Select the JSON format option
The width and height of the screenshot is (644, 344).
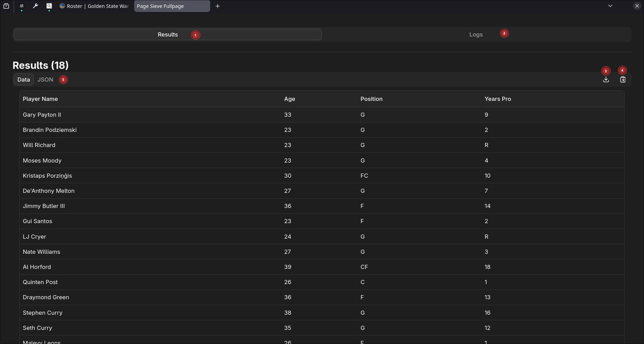pos(45,80)
